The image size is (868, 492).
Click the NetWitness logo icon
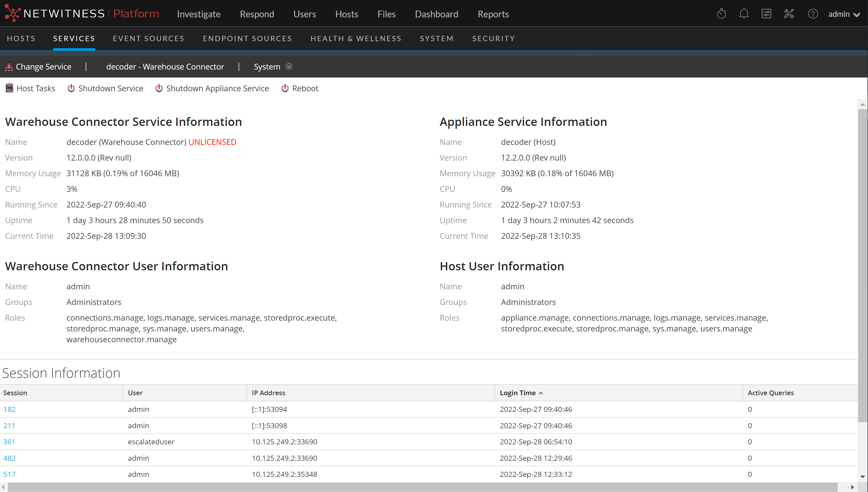click(13, 13)
